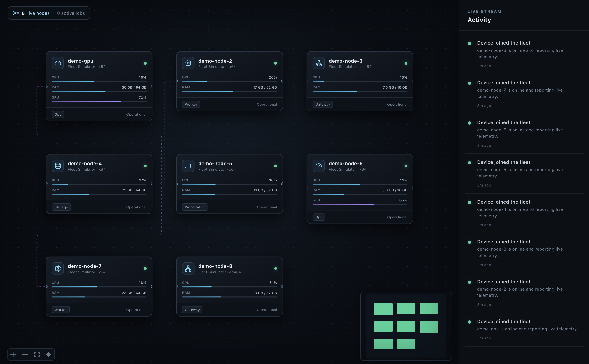The image size is (589, 364).
Task: Open the demo-node-2 joined activity entry
Action: coord(524,293)
